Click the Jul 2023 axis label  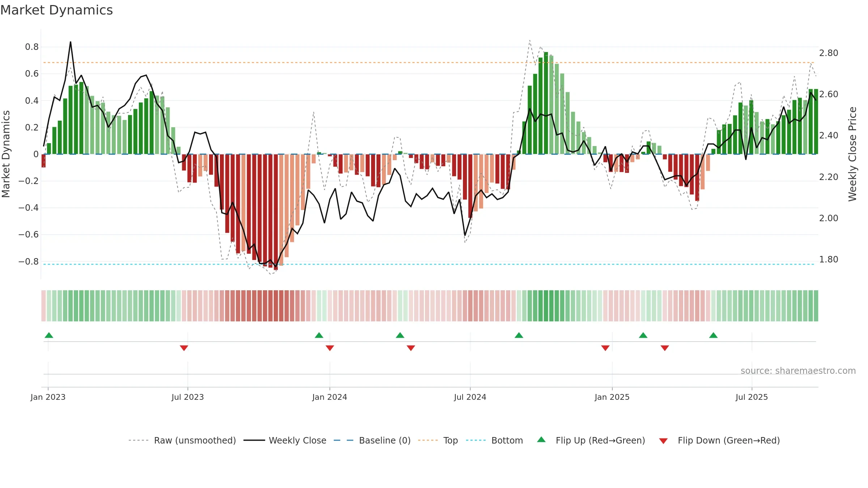[x=188, y=397]
